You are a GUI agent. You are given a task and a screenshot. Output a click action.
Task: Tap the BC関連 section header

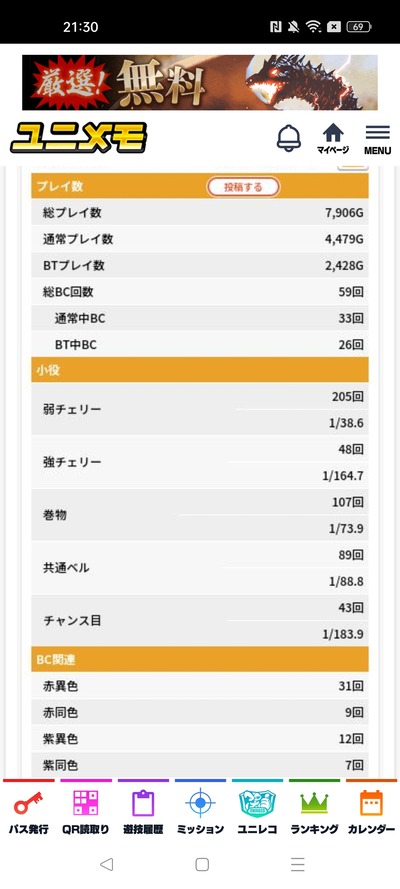click(x=200, y=659)
